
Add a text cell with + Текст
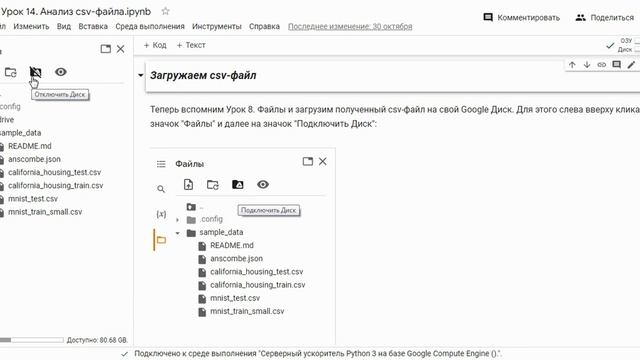[x=191, y=45]
